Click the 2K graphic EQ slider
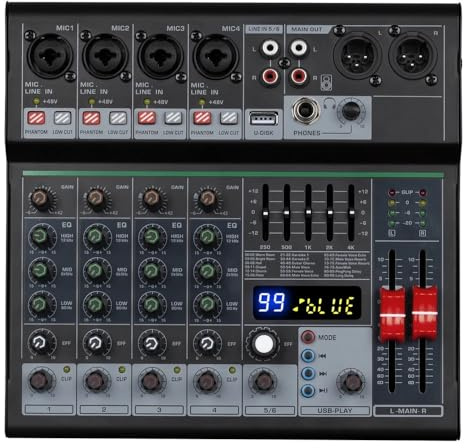The height and width of the screenshot is (448, 464). (330, 212)
